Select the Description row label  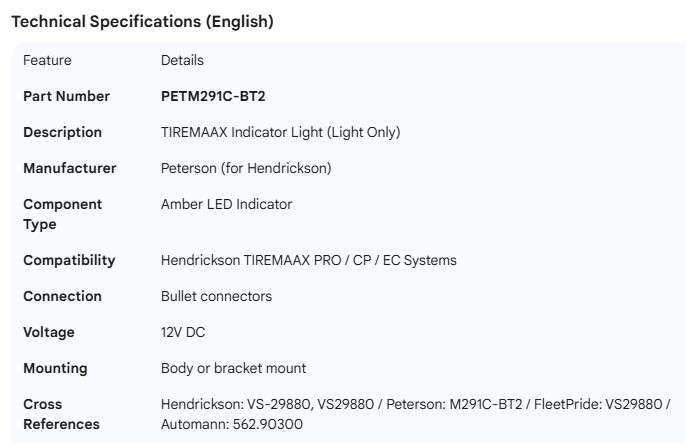click(62, 132)
